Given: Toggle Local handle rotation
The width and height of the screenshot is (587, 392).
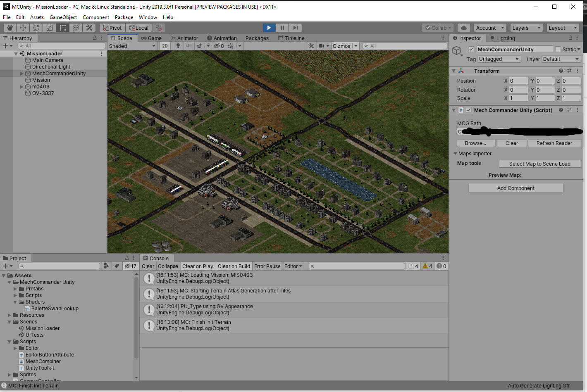Looking at the screenshot, I should tap(139, 28).
